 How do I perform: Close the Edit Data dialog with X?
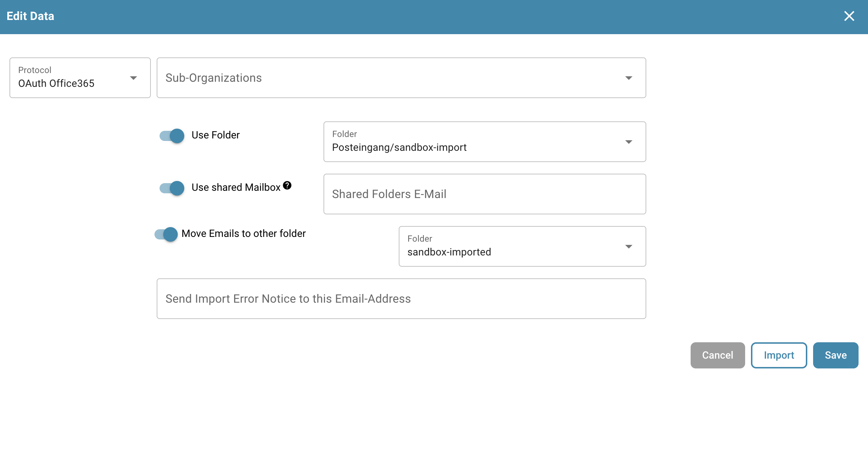(849, 16)
